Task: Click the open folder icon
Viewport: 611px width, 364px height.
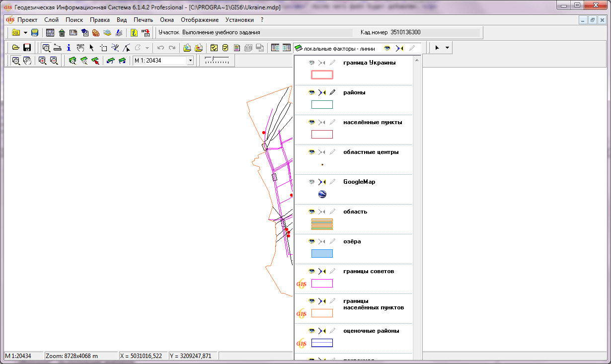Action: point(16,48)
